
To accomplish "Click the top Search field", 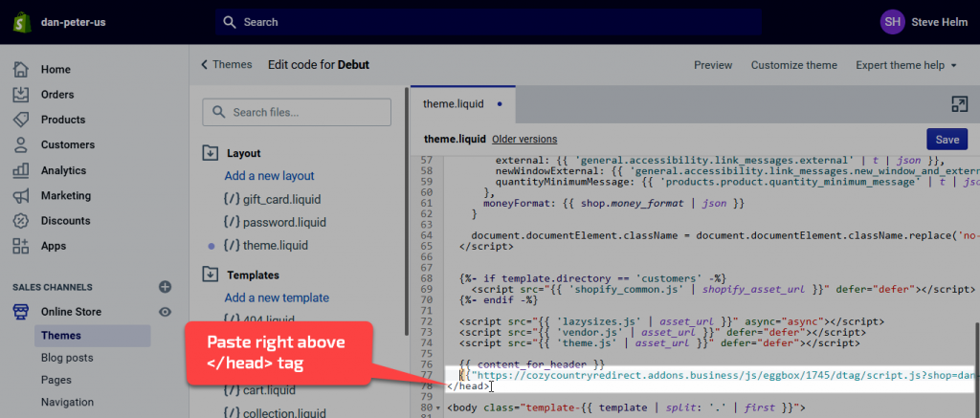I will click(488, 23).
